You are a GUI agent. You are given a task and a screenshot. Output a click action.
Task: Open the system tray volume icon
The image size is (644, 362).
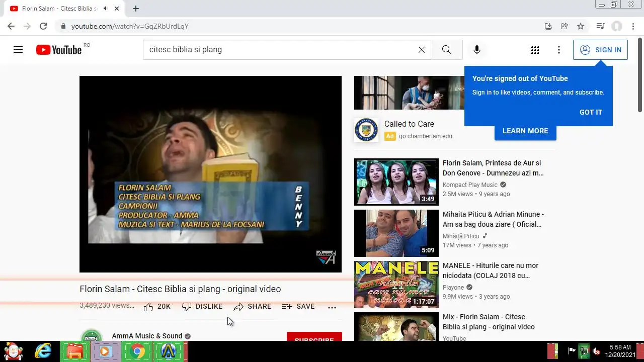tap(596, 351)
